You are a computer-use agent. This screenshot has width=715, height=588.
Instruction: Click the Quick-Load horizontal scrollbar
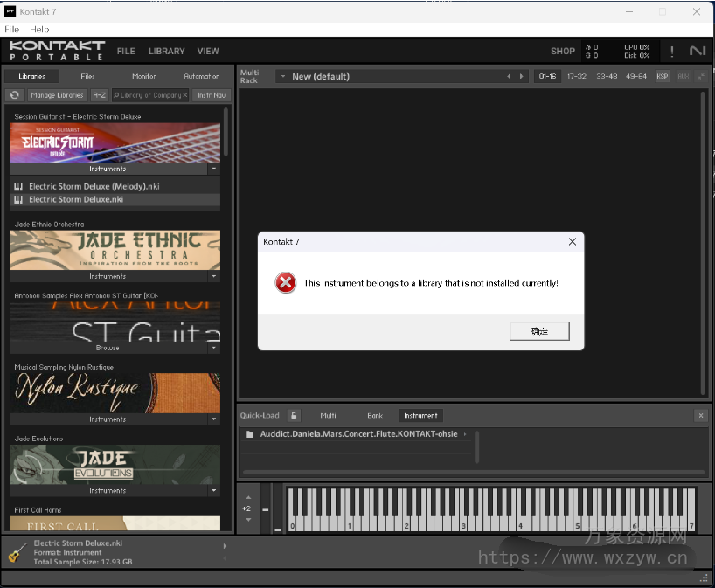pyautogui.click(x=472, y=474)
